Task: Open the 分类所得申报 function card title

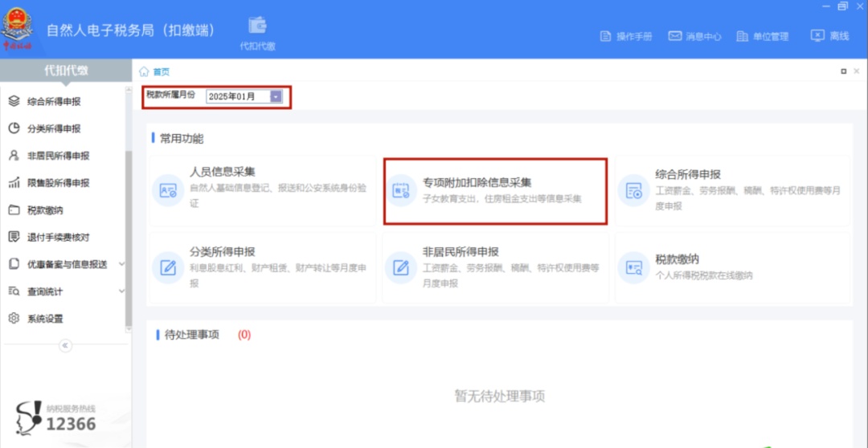Action: click(223, 251)
